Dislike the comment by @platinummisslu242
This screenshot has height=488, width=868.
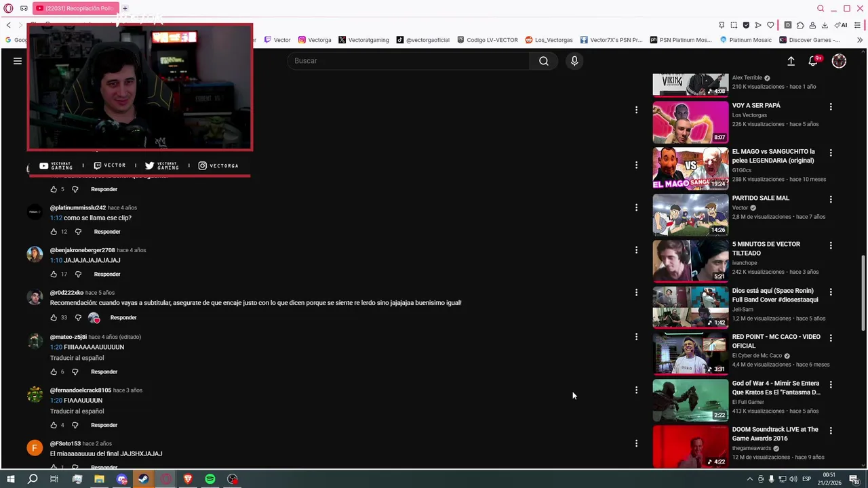[78, 232]
